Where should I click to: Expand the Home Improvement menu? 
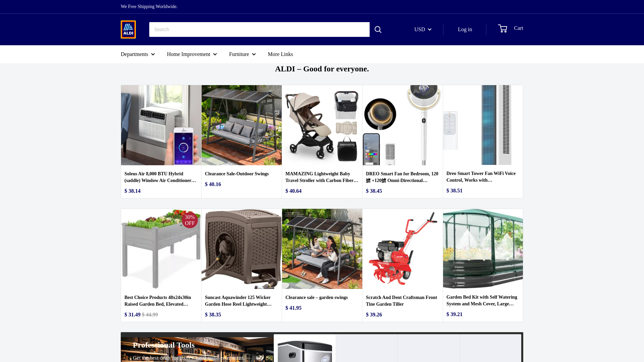[x=192, y=54]
